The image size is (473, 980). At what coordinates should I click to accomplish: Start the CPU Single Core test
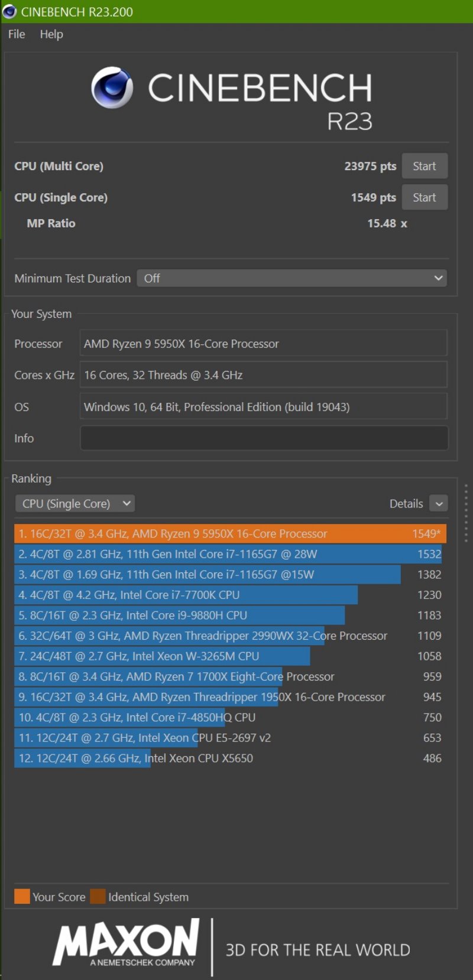coord(425,197)
